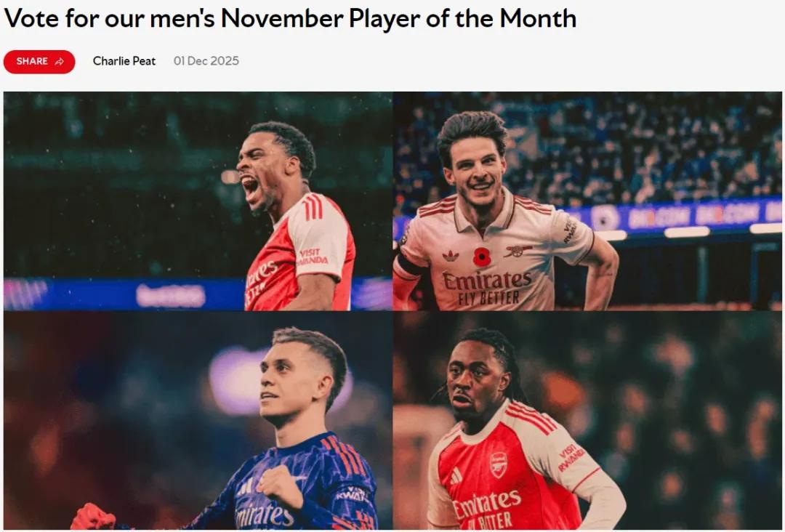Click the red glove in bottom-left photo

92,517
